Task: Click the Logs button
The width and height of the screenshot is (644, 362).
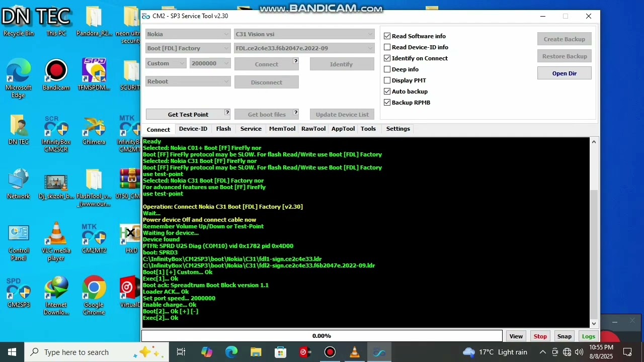Action: pyautogui.click(x=588, y=336)
